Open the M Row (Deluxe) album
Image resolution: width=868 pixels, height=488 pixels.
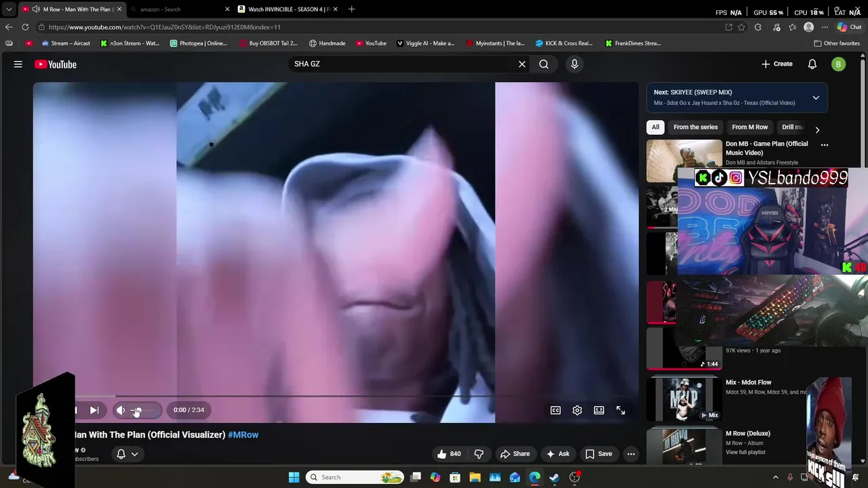pyautogui.click(x=747, y=433)
